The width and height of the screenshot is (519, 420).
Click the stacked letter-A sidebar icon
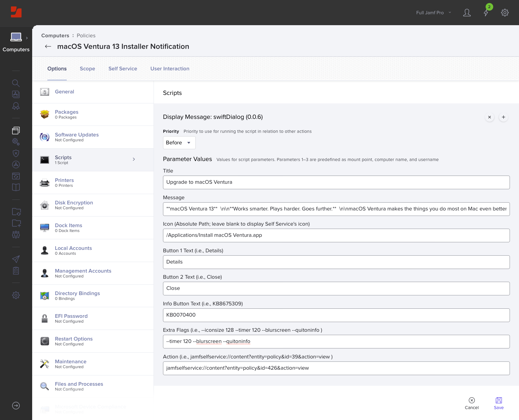click(x=16, y=94)
